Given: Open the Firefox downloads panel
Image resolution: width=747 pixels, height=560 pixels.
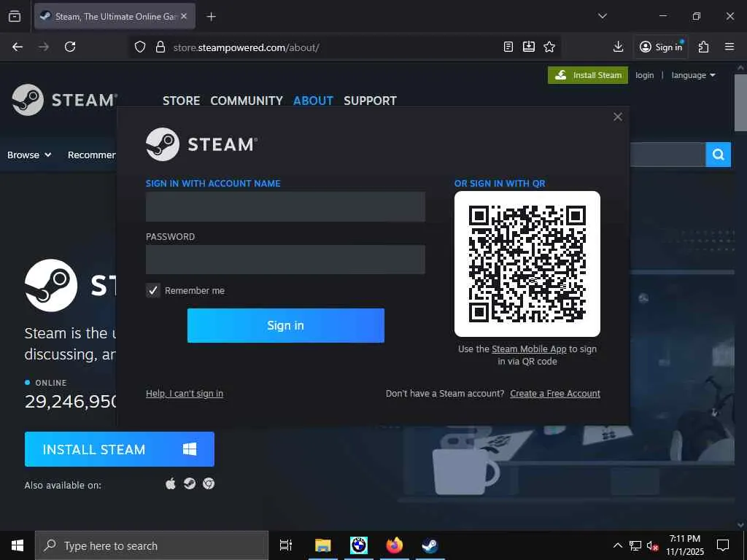Looking at the screenshot, I should [x=618, y=47].
